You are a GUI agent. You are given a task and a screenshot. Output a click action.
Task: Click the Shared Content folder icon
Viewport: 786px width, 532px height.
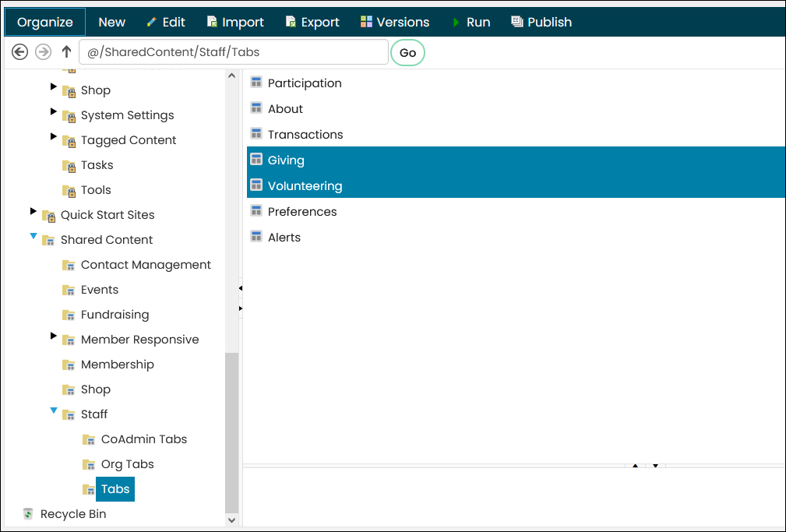click(x=48, y=240)
